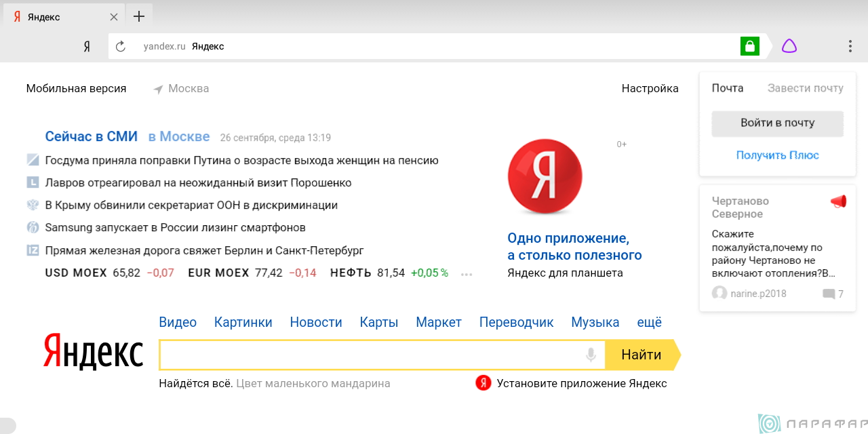The width and height of the screenshot is (868, 434).
Task: Change location from Москва
Action: click(x=181, y=88)
